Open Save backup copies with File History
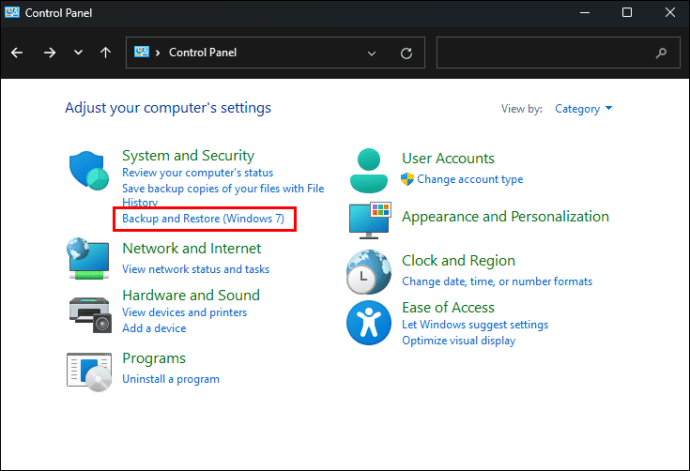690x471 pixels. pos(223,195)
